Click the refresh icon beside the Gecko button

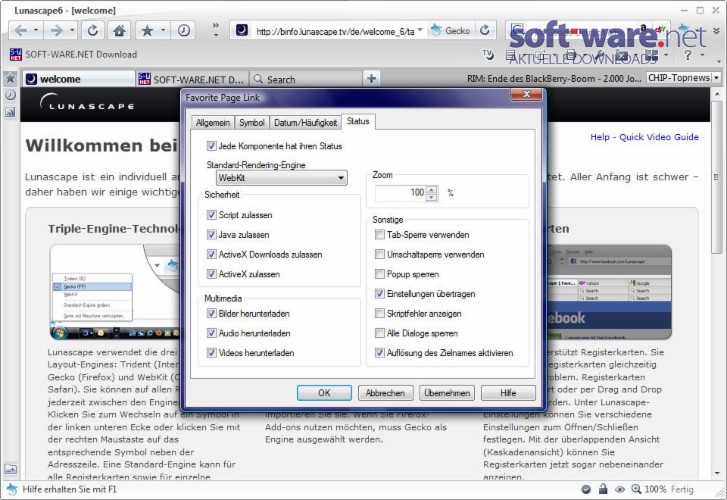click(485, 31)
